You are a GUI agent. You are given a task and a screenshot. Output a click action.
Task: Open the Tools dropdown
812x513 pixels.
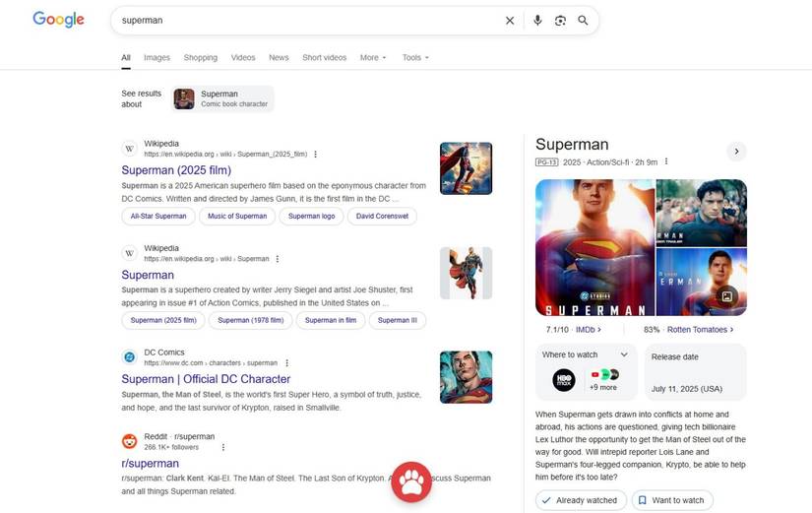click(x=415, y=57)
